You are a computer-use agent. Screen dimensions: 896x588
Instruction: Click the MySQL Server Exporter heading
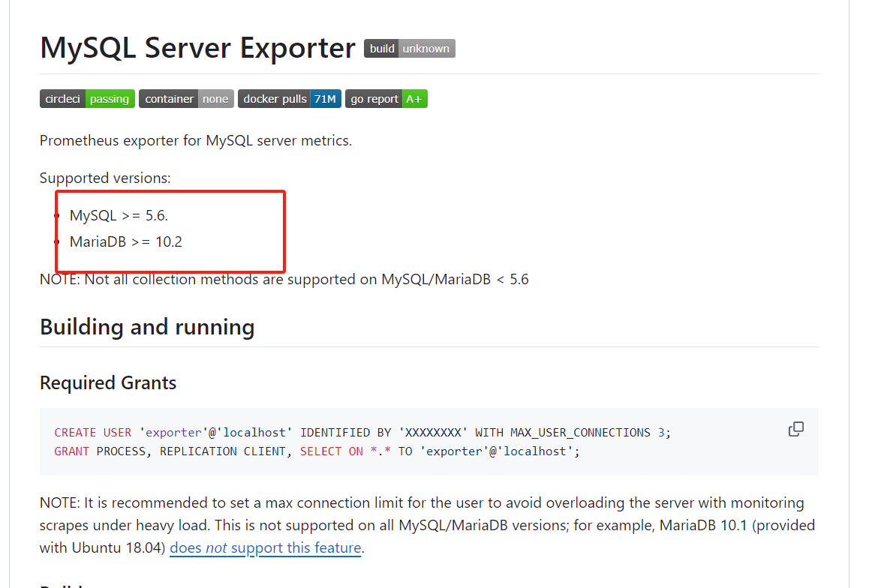[x=197, y=48]
